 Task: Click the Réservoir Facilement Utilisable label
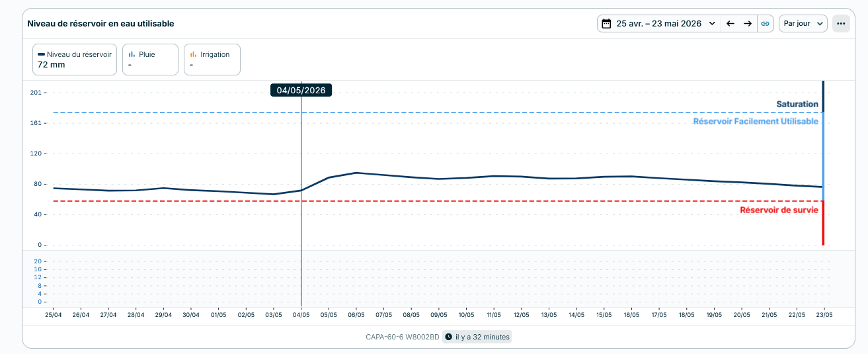(756, 122)
